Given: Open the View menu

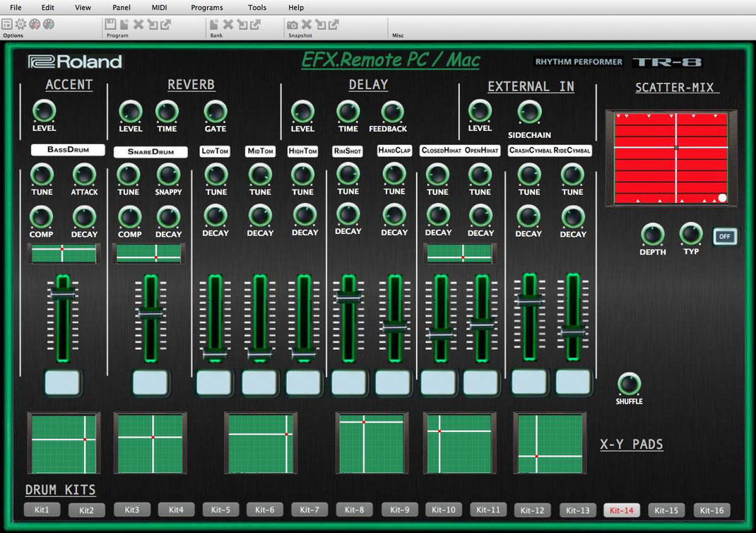Looking at the screenshot, I should point(83,7).
